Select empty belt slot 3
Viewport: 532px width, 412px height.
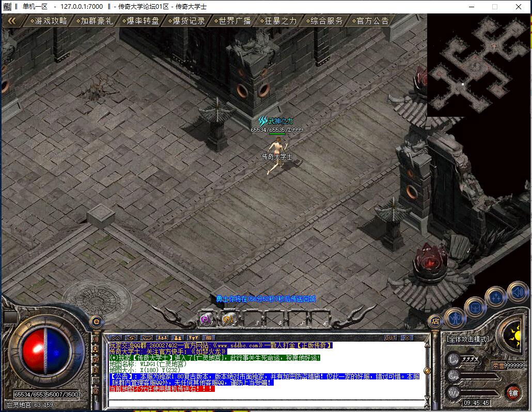[252, 319]
